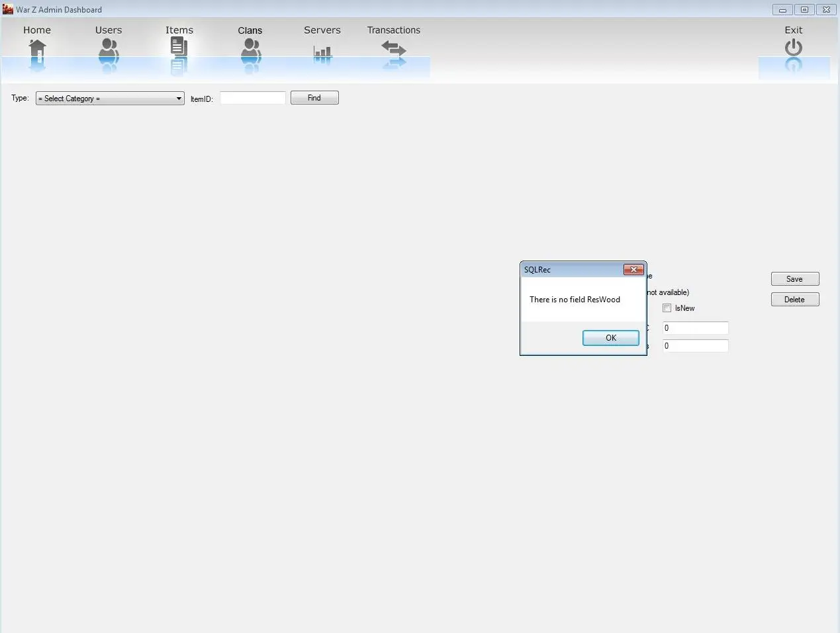Image resolution: width=840 pixels, height=633 pixels.
Task: Expand the Select Category type dropdown
Action: [x=110, y=99]
